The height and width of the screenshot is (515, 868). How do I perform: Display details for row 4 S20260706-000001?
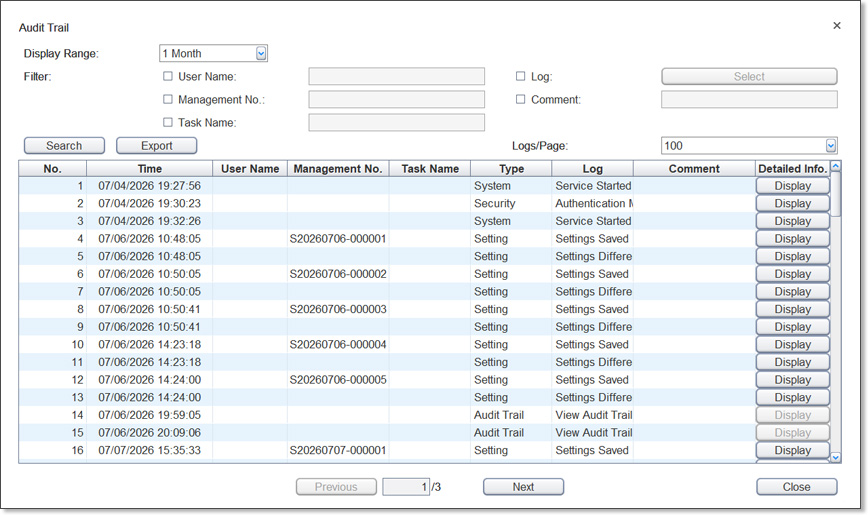coord(793,239)
